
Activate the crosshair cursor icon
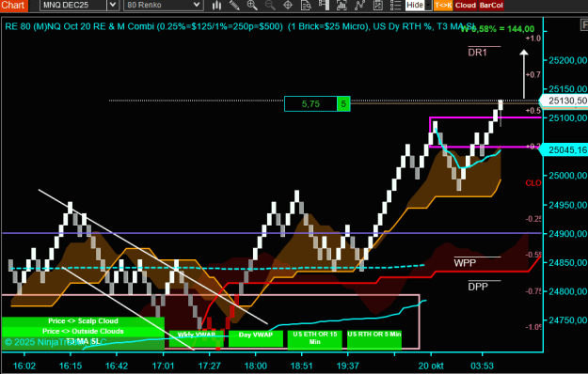click(288, 5)
